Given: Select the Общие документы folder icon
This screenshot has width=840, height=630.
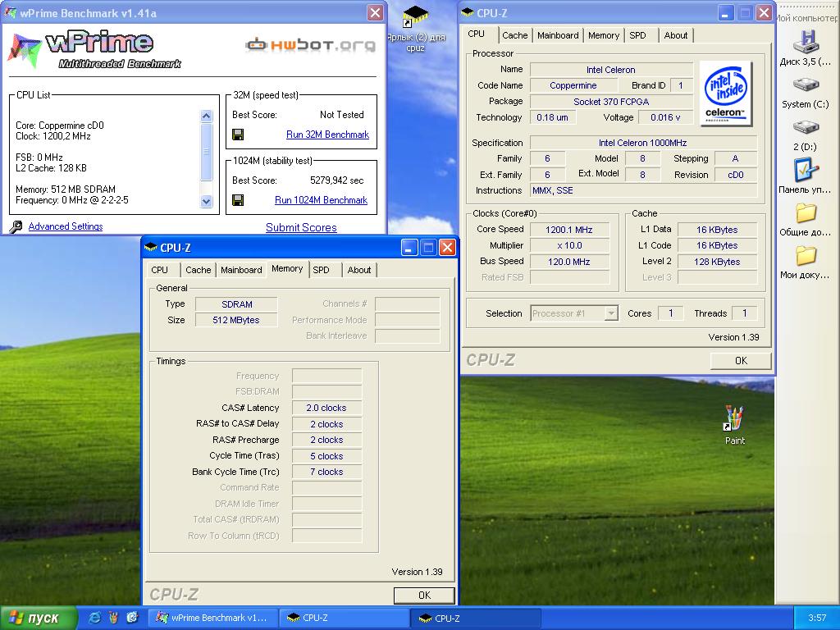Looking at the screenshot, I should pos(806,213).
